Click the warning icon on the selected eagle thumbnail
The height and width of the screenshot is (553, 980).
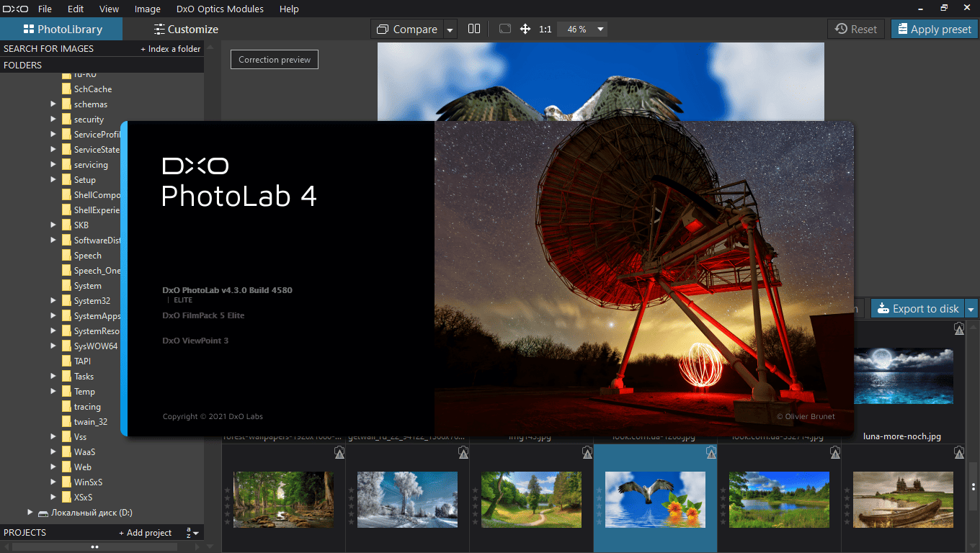[711, 452]
